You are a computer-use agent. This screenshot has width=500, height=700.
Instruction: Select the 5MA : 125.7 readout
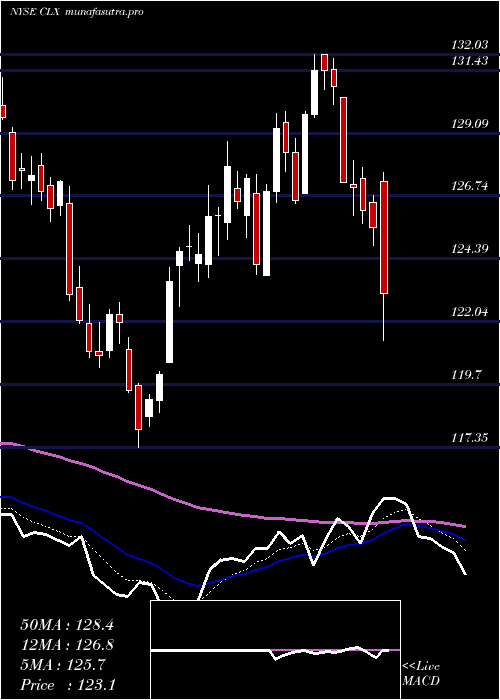[62, 665]
